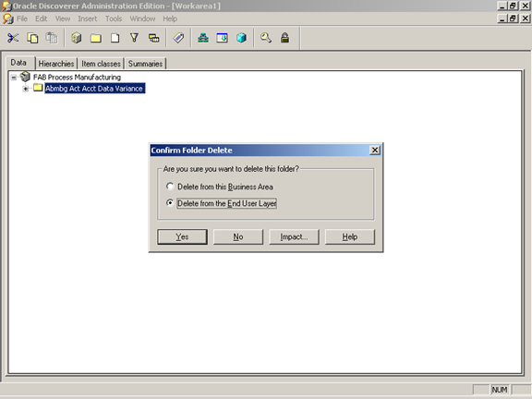This screenshot has width=532, height=399.
Task: Open the Tools menu
Action: (x=114, y=18)
